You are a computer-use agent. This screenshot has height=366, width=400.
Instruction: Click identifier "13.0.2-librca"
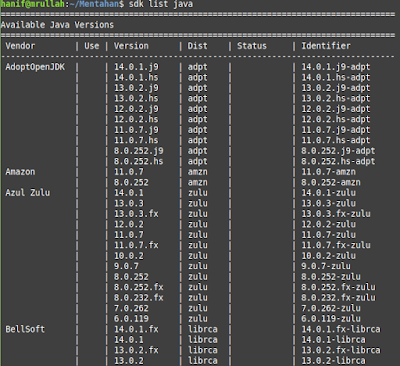pyautogui.click(x=333, y=361)
